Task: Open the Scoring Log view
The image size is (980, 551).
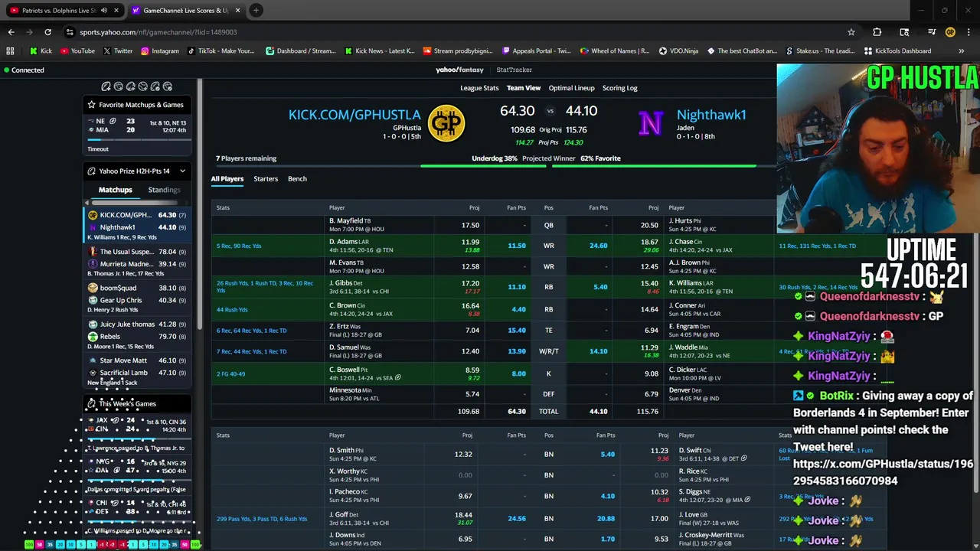Action: click(619, 88)
